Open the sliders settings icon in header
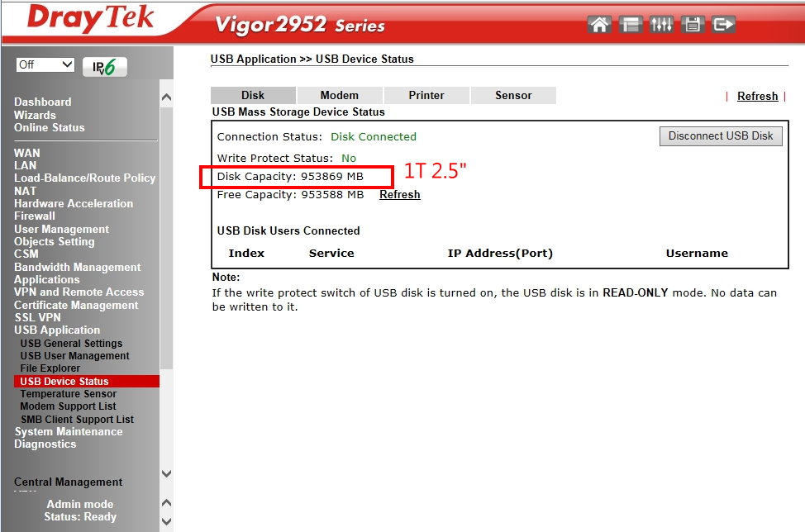 (x=661, y=24)
